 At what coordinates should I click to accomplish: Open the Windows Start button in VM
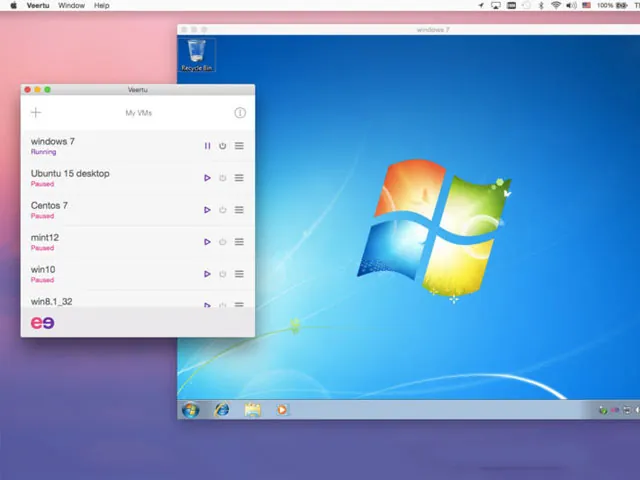[190, 410]
